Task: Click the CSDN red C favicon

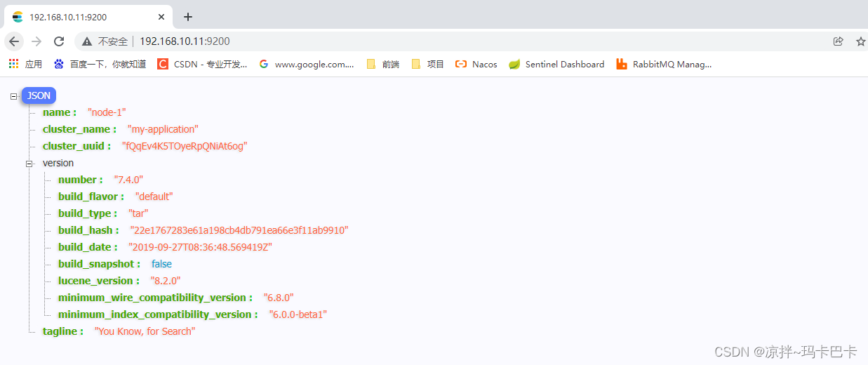Action: pyautogui.click(x=163, y=64)
